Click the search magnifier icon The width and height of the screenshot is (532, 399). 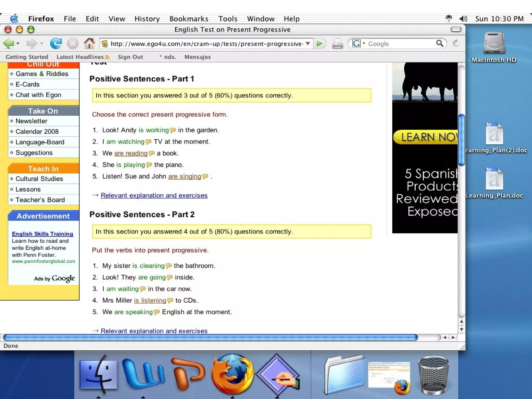440,43
